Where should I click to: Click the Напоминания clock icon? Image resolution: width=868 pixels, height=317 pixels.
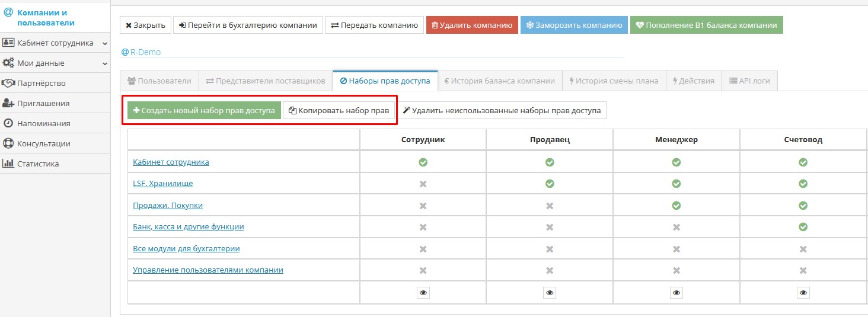(8, 123)
